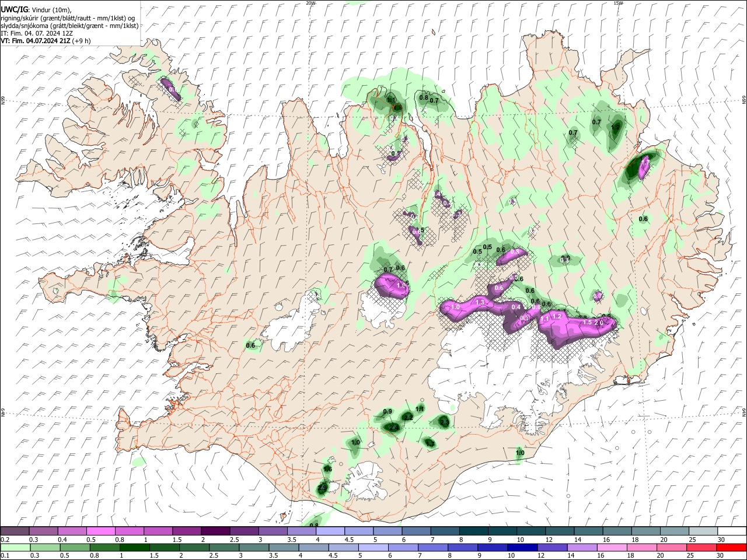Select the light lavender 4 mm snow swatch
This screenshot has width=747, height=560.
[330, 531]
